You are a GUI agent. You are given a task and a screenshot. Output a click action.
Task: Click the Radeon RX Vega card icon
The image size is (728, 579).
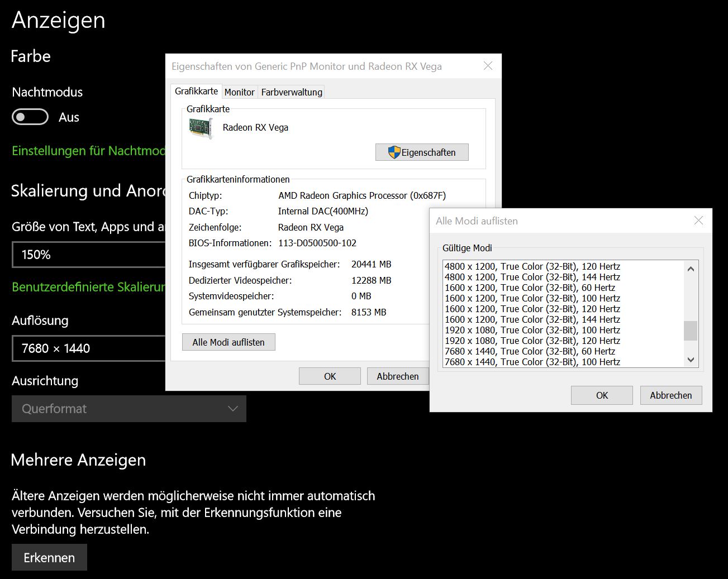click(x=201, y=128)
